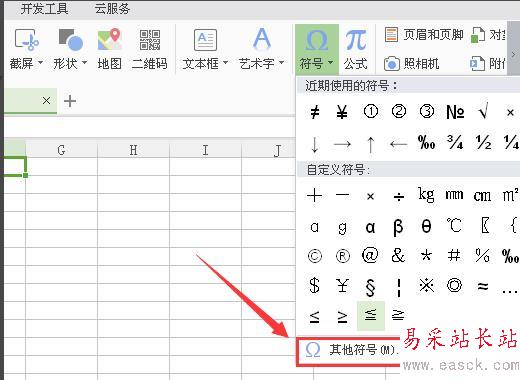Insert the ≤ less-or-equal symbol
520x380 pixels.
[x=314, y=317]
